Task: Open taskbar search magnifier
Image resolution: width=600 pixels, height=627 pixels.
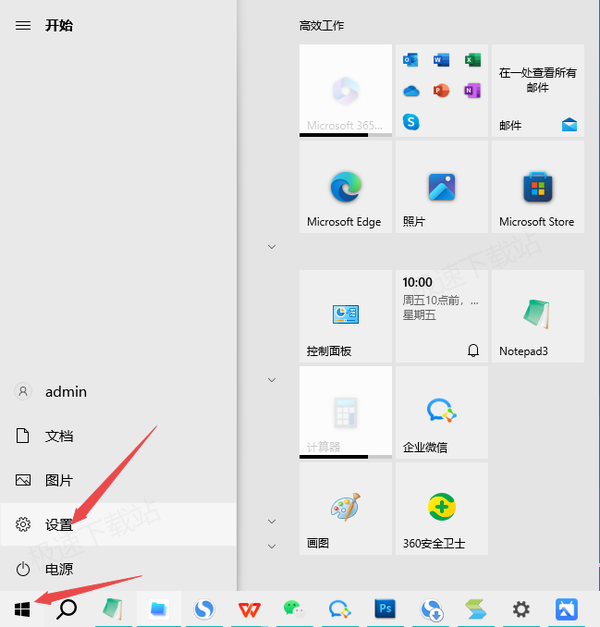Action: pyautogui.click(x=66, y=609)
